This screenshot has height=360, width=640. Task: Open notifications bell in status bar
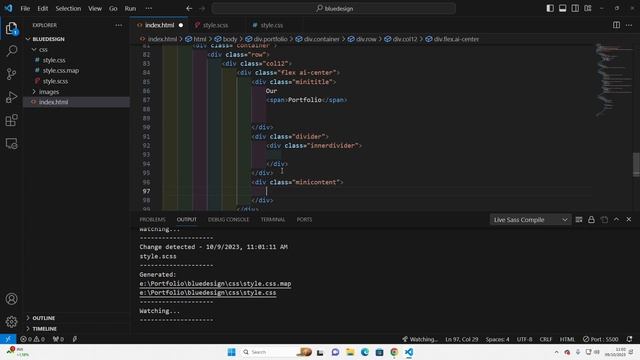(x=629, y=339)
